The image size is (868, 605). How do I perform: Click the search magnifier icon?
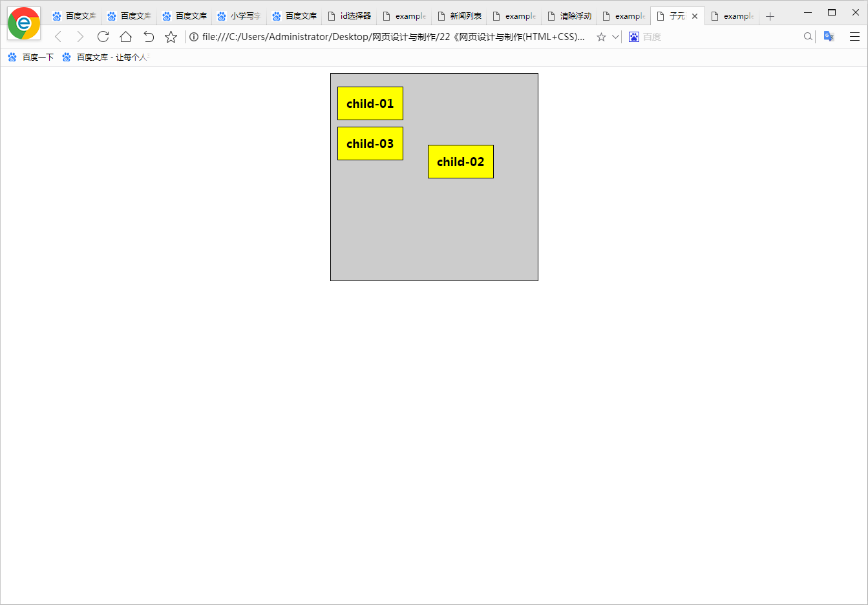pos(808,37)
